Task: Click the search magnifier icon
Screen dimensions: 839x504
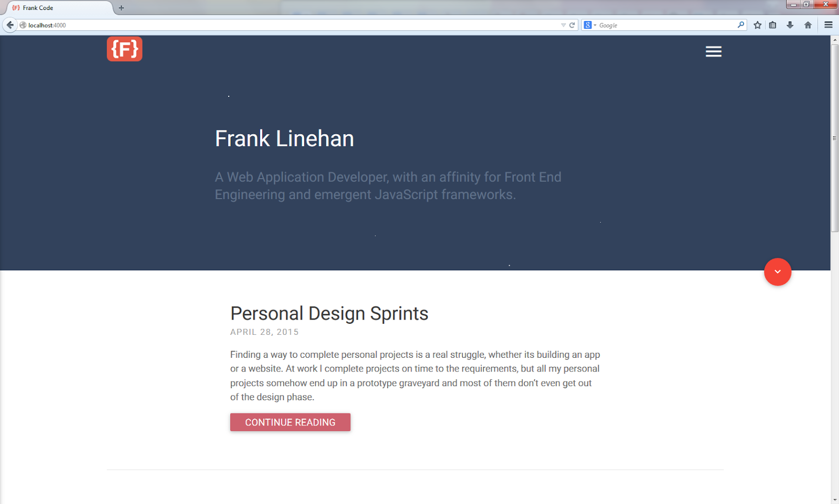Action: pos(740,25)
